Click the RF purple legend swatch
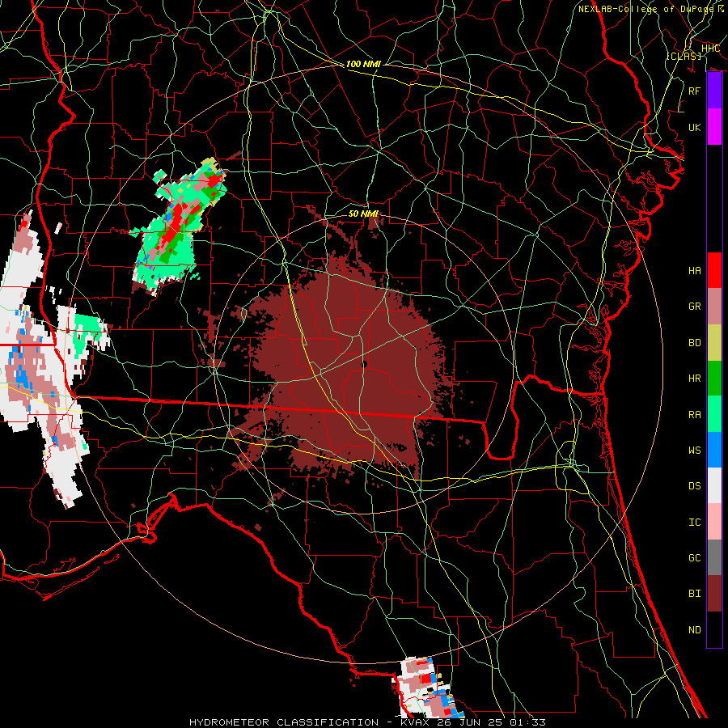This screenshot has height=728, width=728. pyautogui.click(x=714, y=91)
